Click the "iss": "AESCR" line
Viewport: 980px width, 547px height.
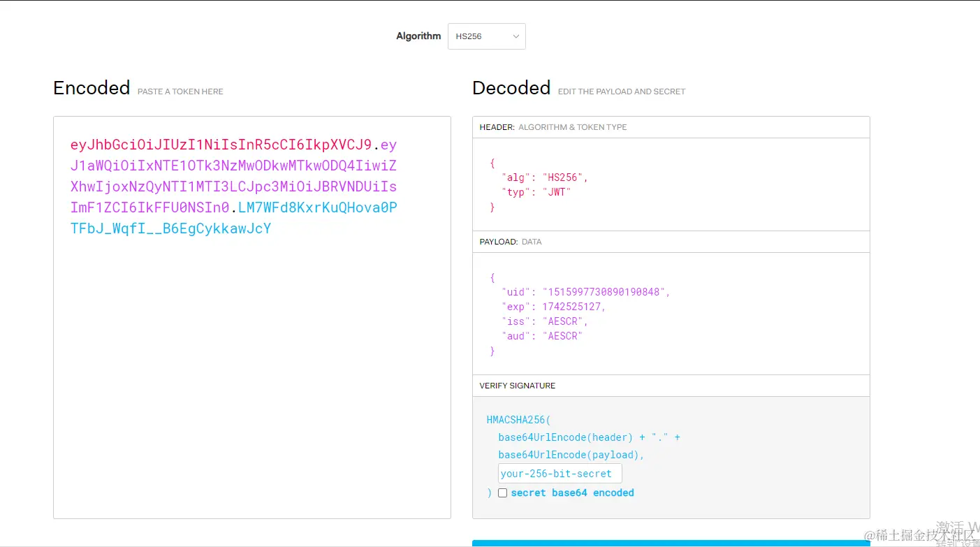pyautogui.click(x=545, y=321)
